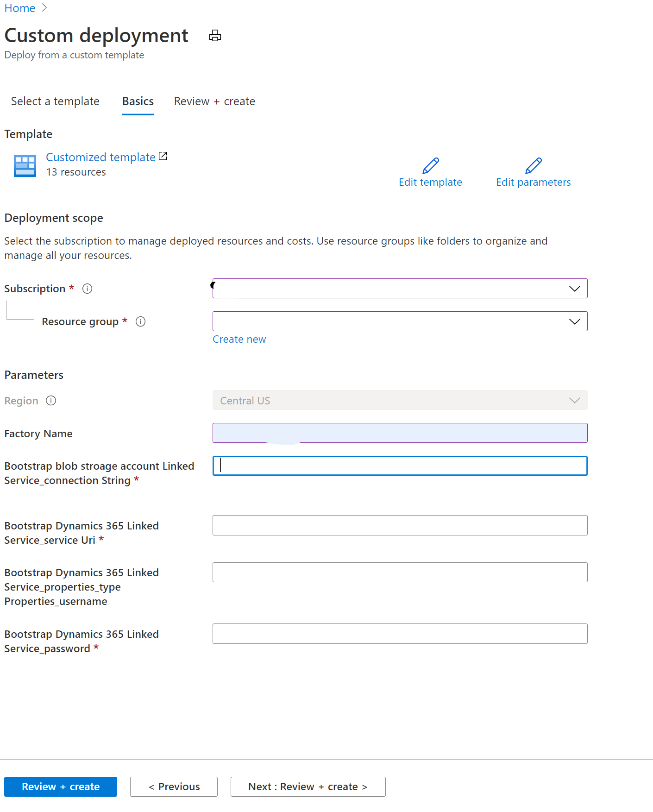Image resolution: width=653 pixels, height=812 pixels.
Task: Click Create new under Resource group
Action: pos(239,340)
